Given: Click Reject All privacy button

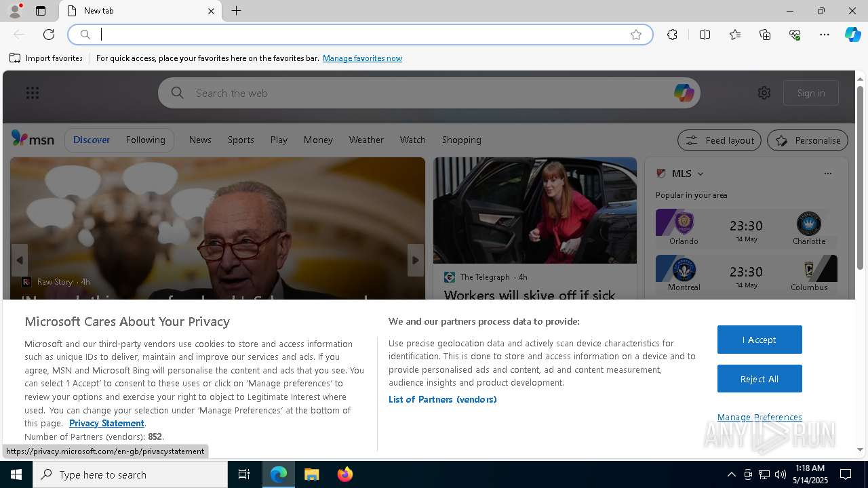Looking at the screenshot, I should 759,379.
